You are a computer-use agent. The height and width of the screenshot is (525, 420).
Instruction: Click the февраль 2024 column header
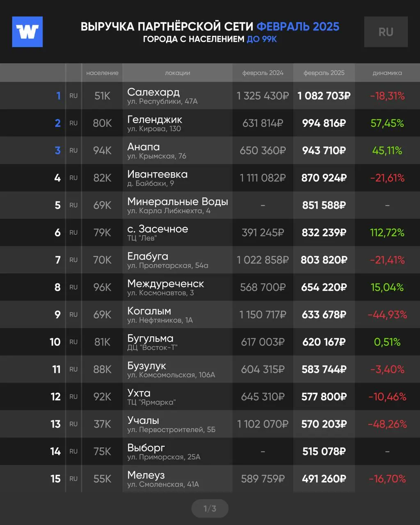(x=263, y=73)
